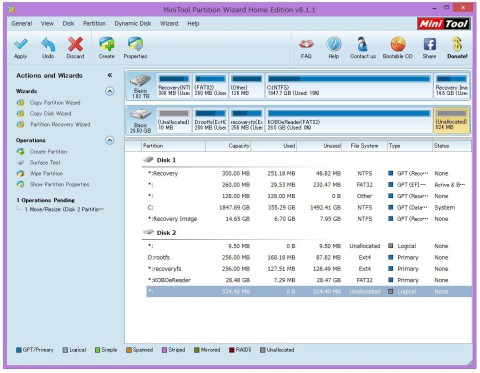Open the Dynamic Disk menu
480x373 pixels.
click(x=133, y=24)
